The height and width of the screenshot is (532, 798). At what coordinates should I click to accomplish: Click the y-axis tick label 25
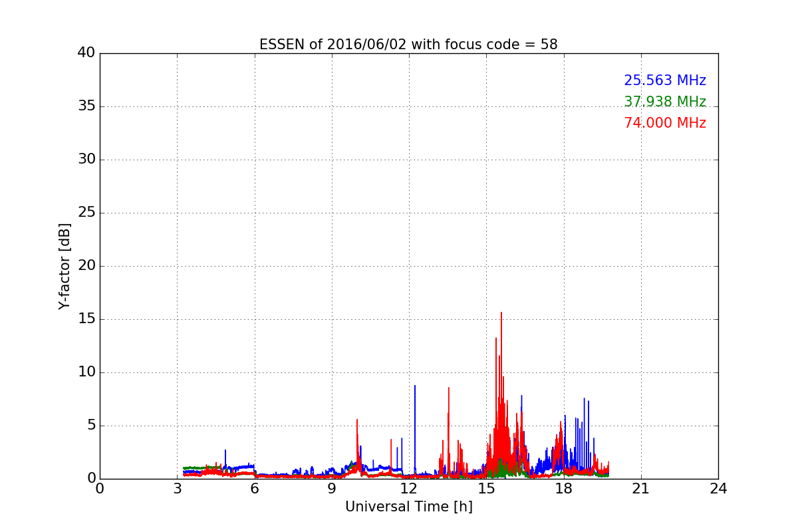(x=86, y=213)
